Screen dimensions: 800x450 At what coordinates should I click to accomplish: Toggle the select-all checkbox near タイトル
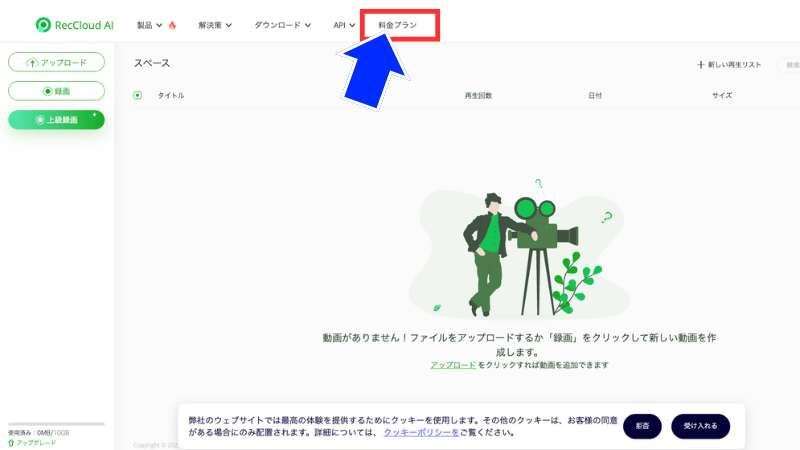[137, 95]
